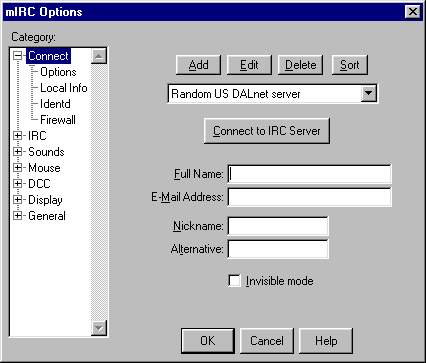Open the server list dropdown arrow
The image size is (426, 363).
point(368,93)
